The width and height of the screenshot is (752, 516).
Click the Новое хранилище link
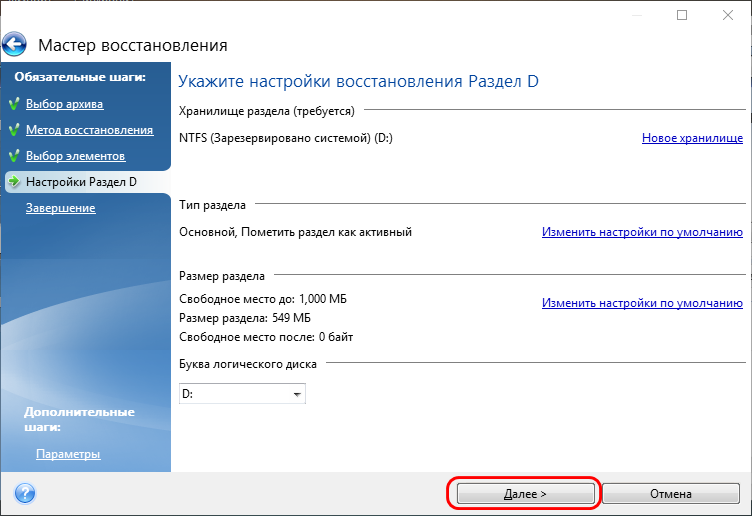click(692, 138)
